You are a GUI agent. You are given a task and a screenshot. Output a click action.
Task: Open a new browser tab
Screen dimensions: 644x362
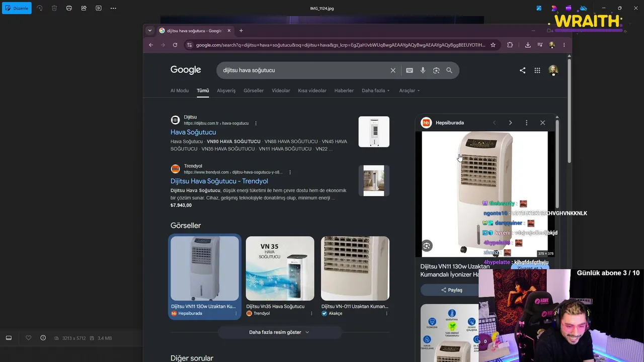[x=241, y=31]
